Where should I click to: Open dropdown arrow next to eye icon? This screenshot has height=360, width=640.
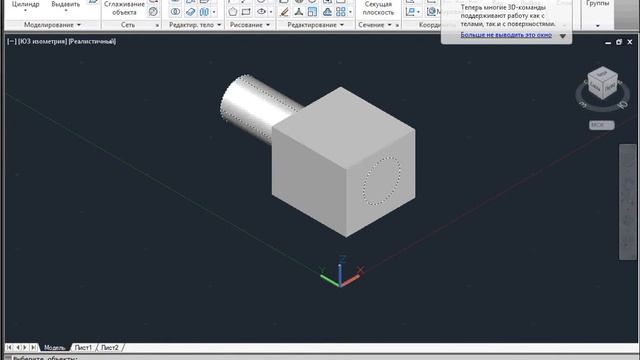271,12
